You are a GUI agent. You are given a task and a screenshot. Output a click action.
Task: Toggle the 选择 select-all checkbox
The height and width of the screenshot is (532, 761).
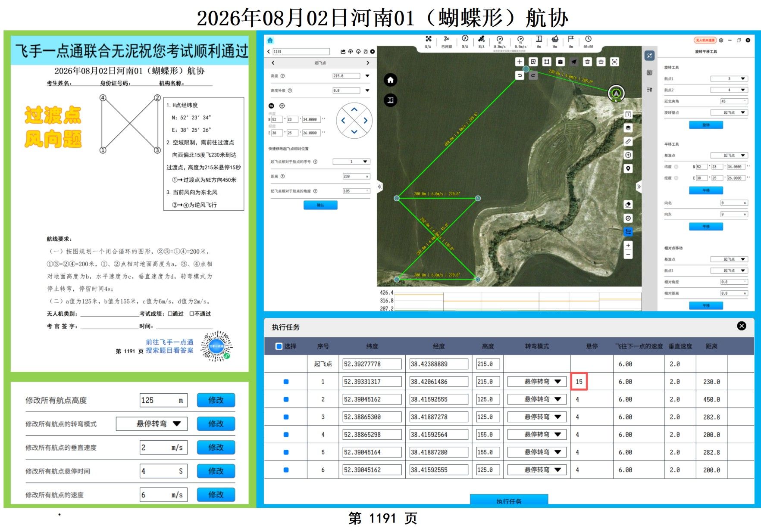coord(279,346)
